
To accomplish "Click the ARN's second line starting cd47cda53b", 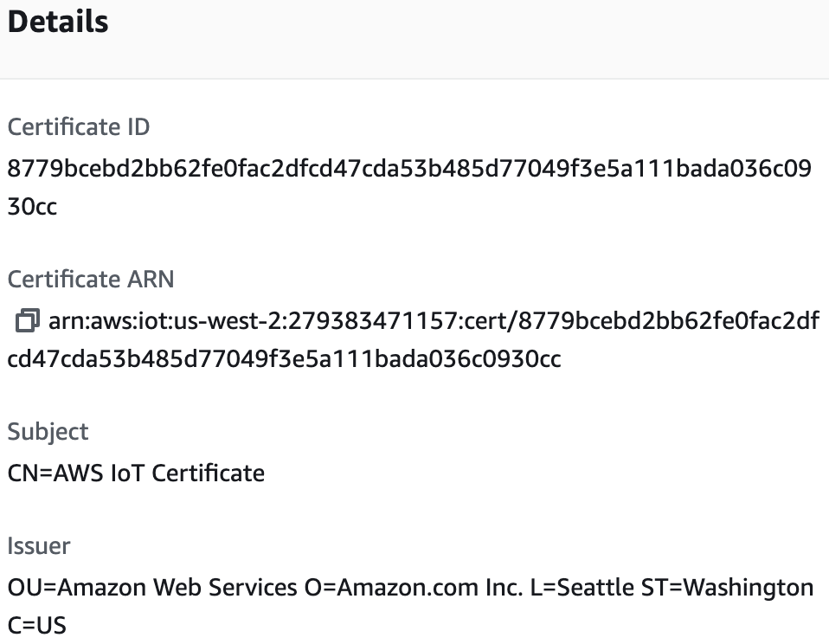I will (284, 359).
